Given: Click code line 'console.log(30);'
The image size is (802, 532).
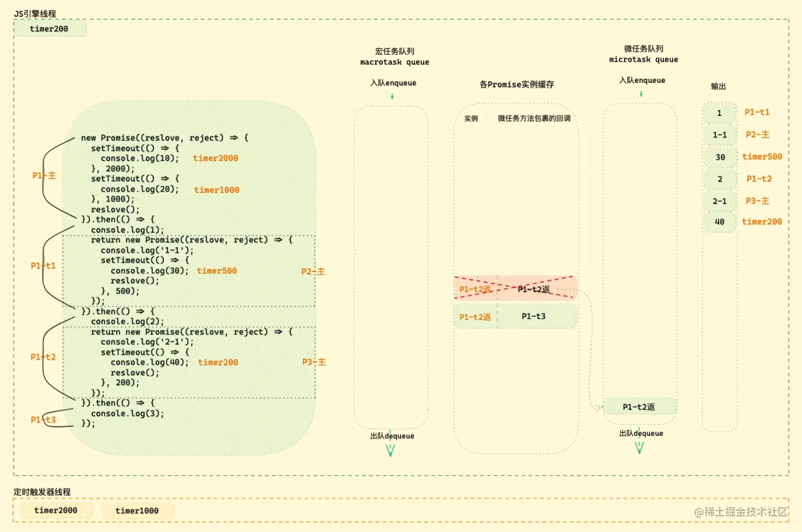Looking at the screenshot, I should point(150,270).
